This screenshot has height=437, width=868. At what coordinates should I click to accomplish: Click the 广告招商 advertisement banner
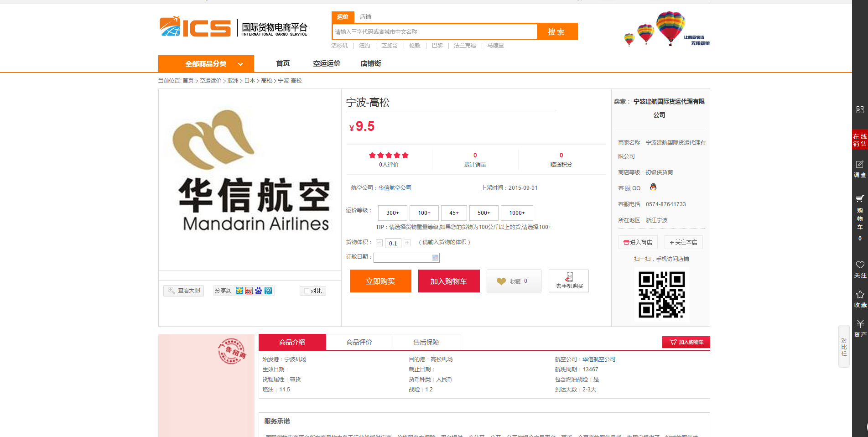pos(206,385)
